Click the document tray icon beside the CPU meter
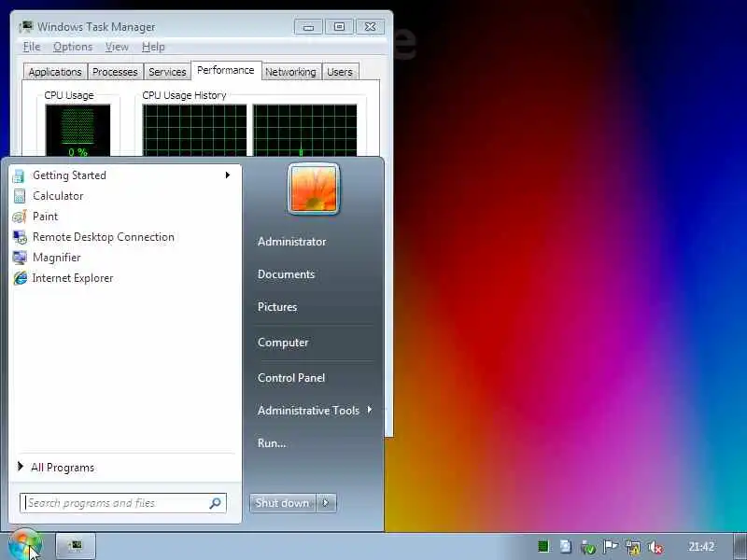747x560 pixels. pos(566,546)
